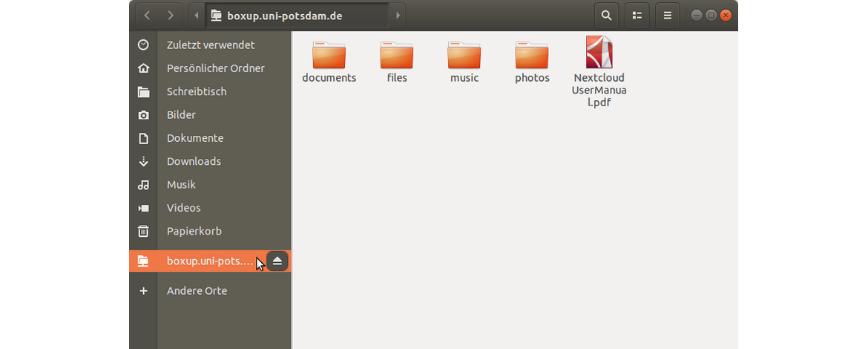The width and height of the screenshot is (868, 349).
Task: Click the search magnifier icon
Action: pos(606,15)
